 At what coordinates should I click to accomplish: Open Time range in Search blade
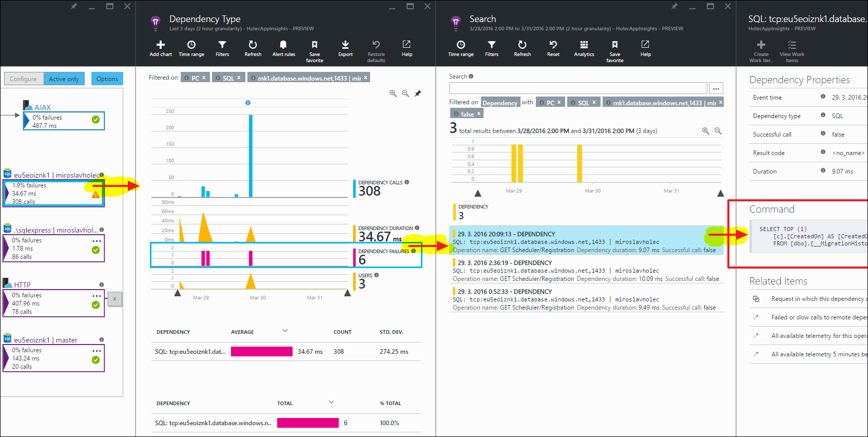coord(461,49)
